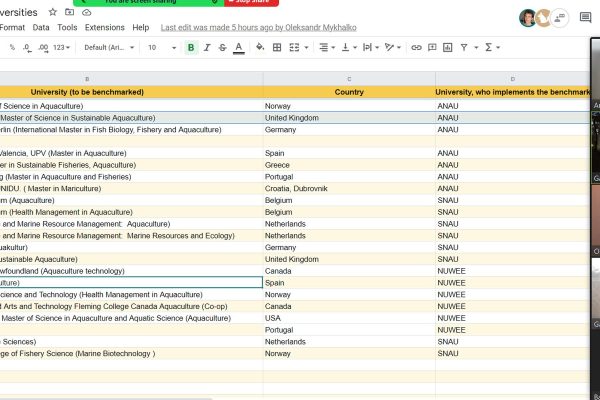Open the Format menu
The width and height of the screenshot is (600, 400).
12,28
